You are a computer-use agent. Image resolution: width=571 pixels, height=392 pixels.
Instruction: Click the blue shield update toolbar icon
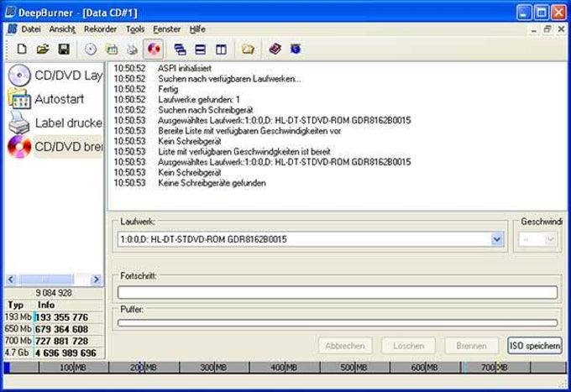(296, 49)
